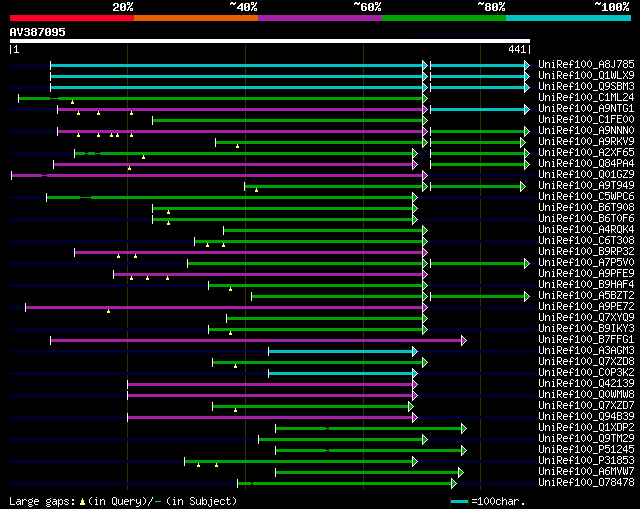Click the UniRef100_A6MVW7 label

coord(586,472)
